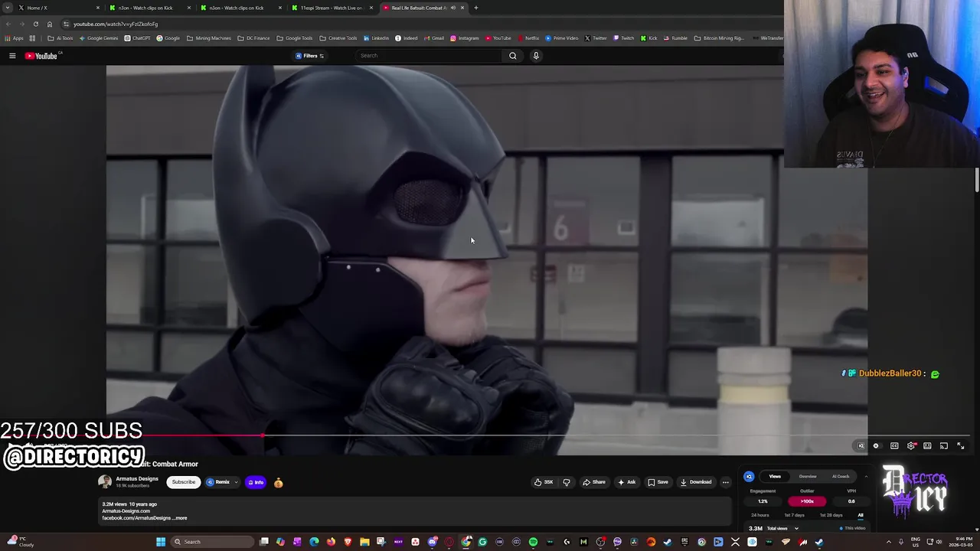Click the vidIQ logo in stats panel
This screenshot has height=551, width=980.
749,477
